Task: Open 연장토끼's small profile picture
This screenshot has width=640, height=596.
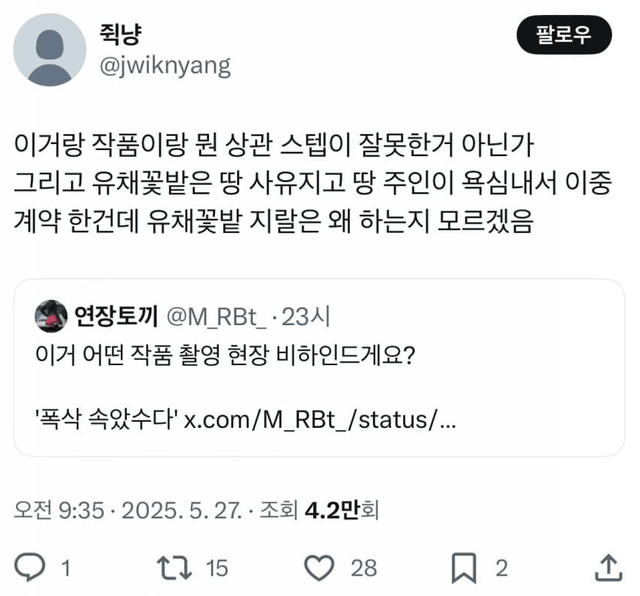Action: click(x=52, y=317)
